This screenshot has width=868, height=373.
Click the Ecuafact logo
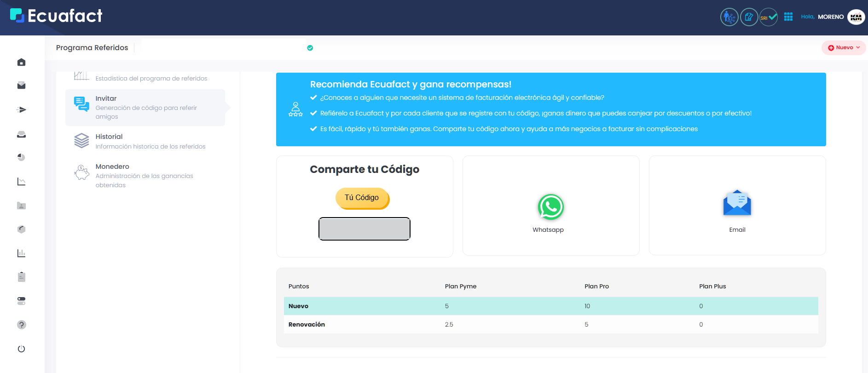56,16
